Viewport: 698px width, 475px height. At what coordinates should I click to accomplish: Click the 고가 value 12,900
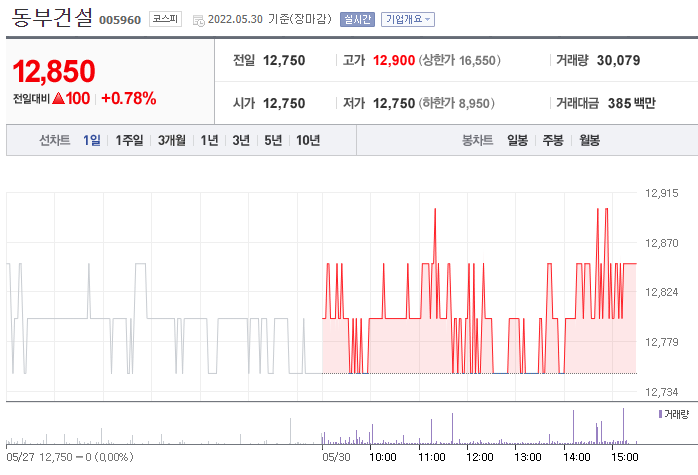[x=394, y=60]
